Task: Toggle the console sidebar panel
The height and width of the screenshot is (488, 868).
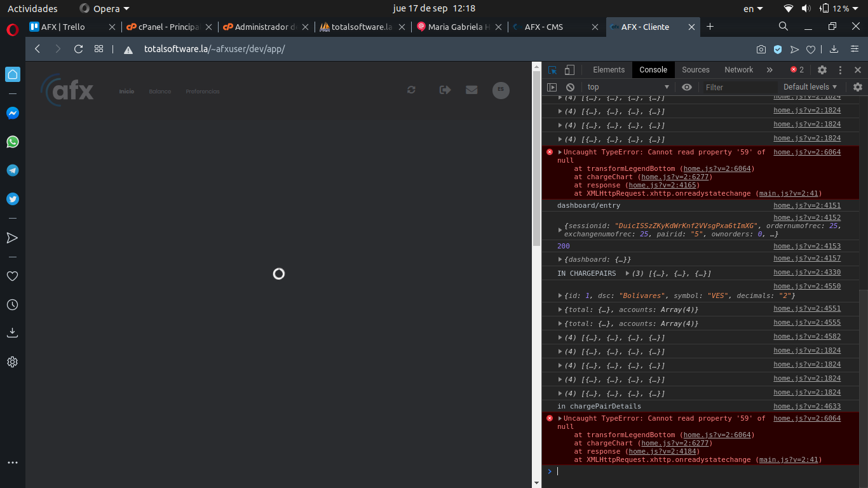Action: coord(552,87)
